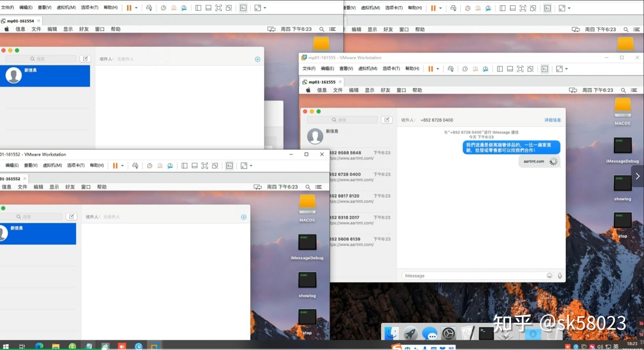Open Launchpad from the mp01-161555 Dock

(410, 334)
